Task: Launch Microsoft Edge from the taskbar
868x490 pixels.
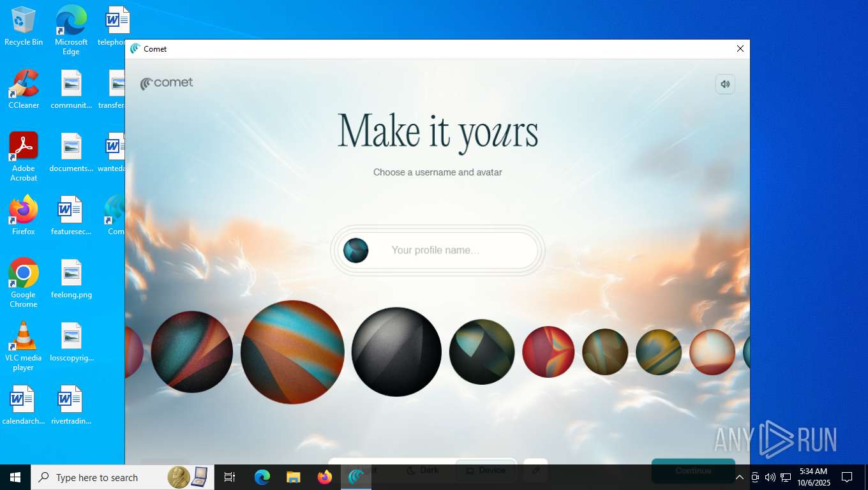Action: [x=262, y=477]
